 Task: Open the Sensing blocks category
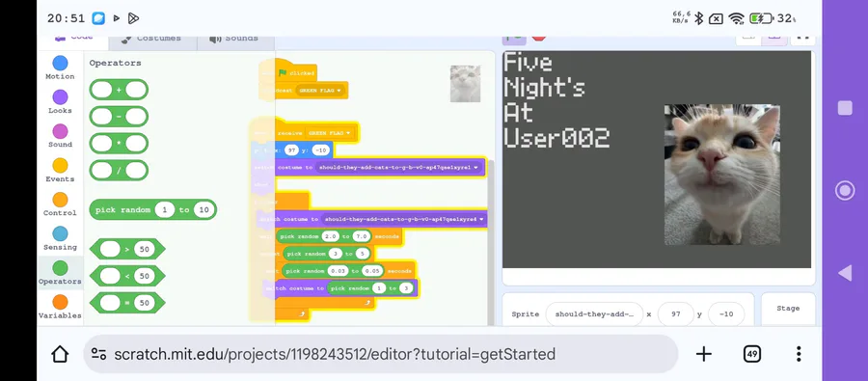(60, 238)
